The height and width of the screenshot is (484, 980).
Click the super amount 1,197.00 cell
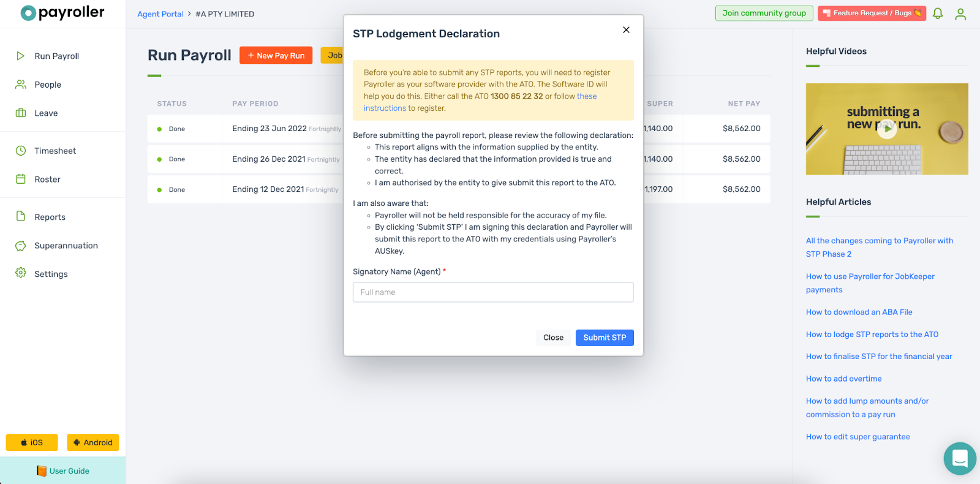tap(658, 189)
